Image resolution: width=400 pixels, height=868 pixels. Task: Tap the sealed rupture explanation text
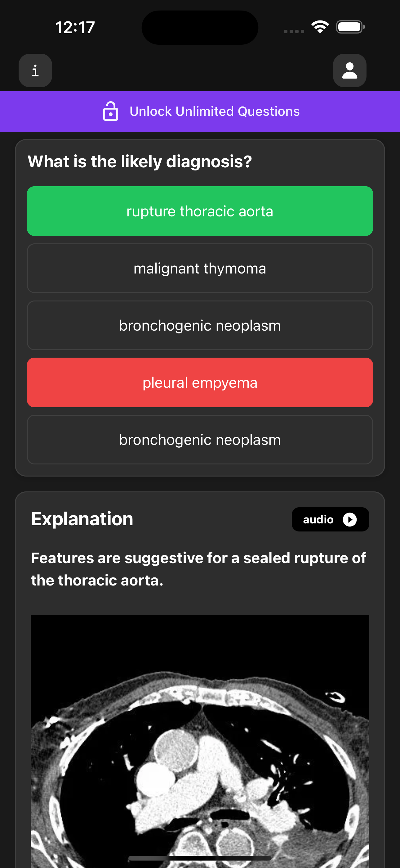[199, 569]
